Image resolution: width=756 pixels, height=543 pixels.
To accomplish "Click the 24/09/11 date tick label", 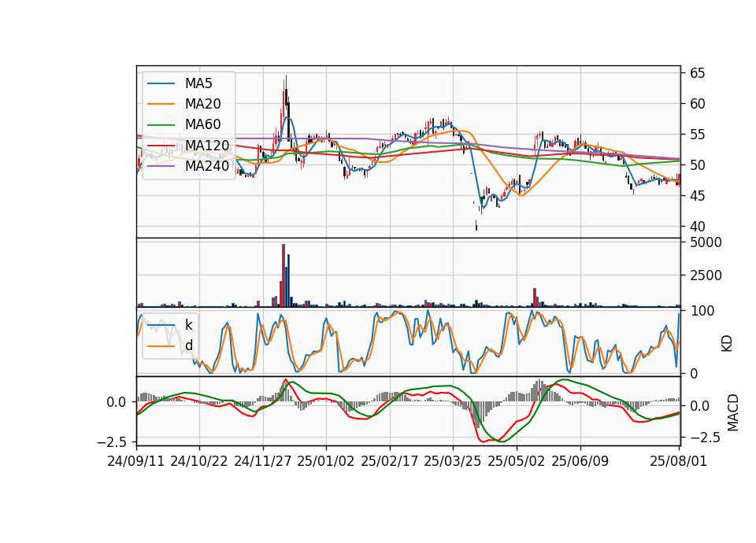I will tap(136, 461).
